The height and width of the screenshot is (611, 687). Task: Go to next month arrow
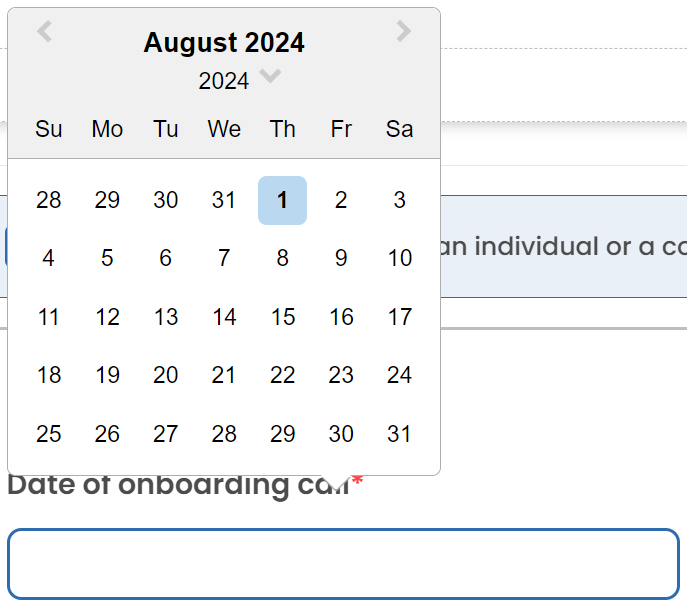point(403,32)
